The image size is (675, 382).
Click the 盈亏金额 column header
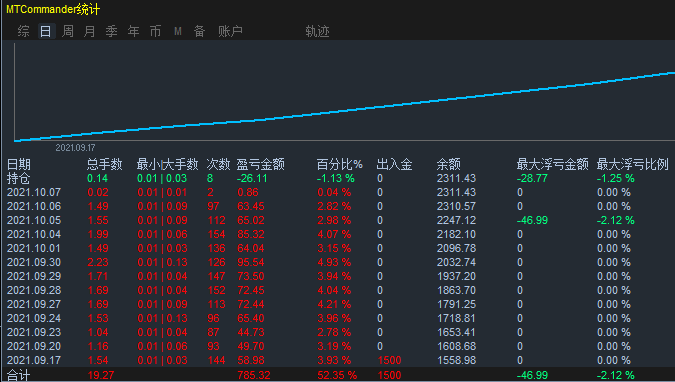[x=260, y=164]
